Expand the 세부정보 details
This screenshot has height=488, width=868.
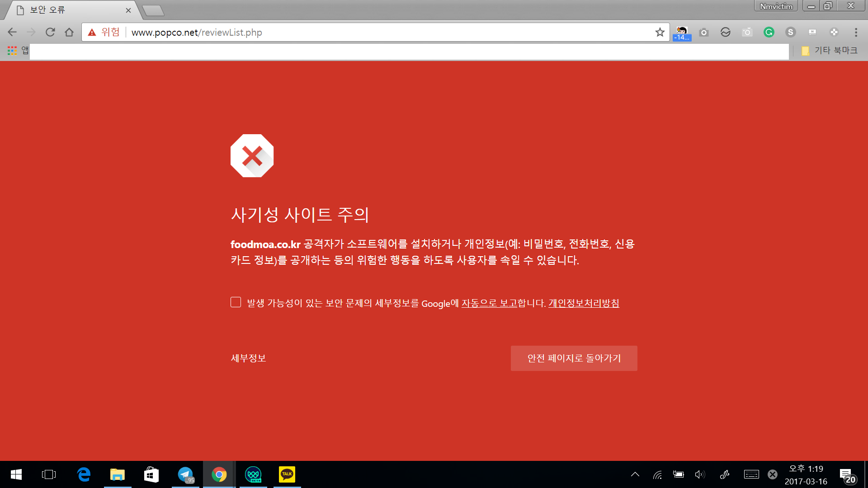point(248,358)
